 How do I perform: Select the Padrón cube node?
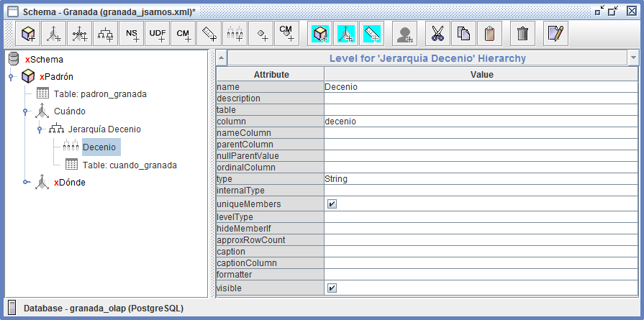click(56, 77)
